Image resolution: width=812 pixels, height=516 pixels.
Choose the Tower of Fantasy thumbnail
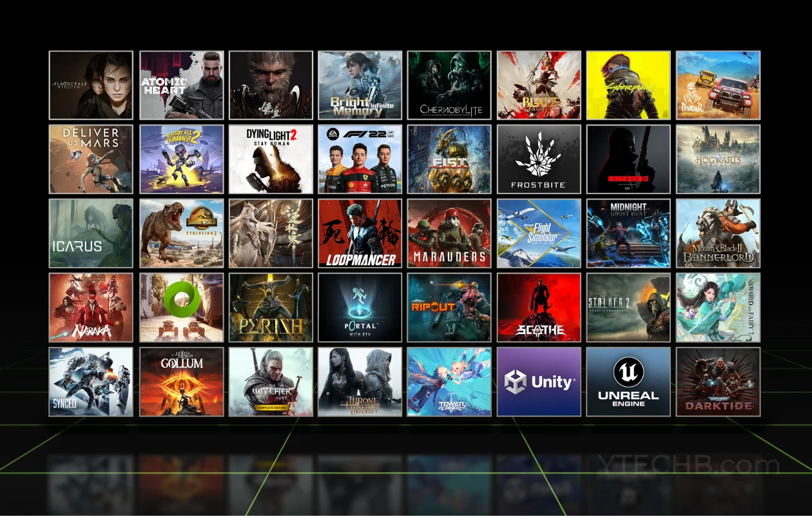[x=449, y=382]
